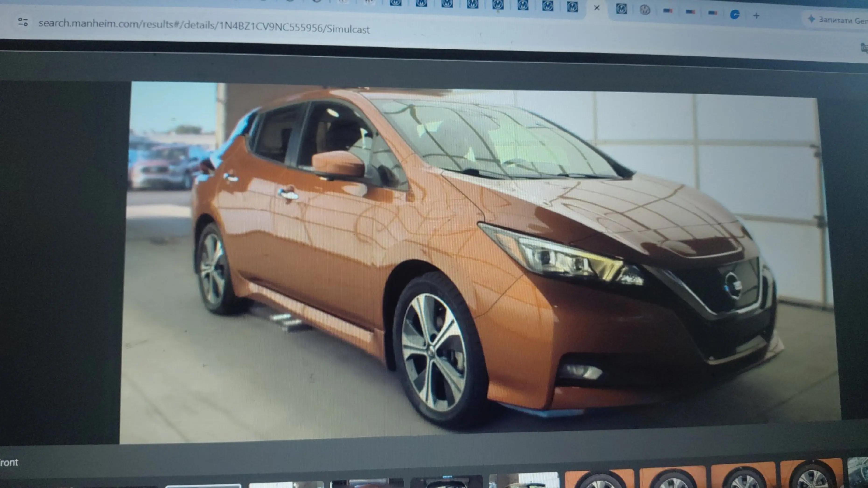Switch to the Manheim tab right of the active tab
Viewport: 868px width, 488px height.
[x=621, y=9]
